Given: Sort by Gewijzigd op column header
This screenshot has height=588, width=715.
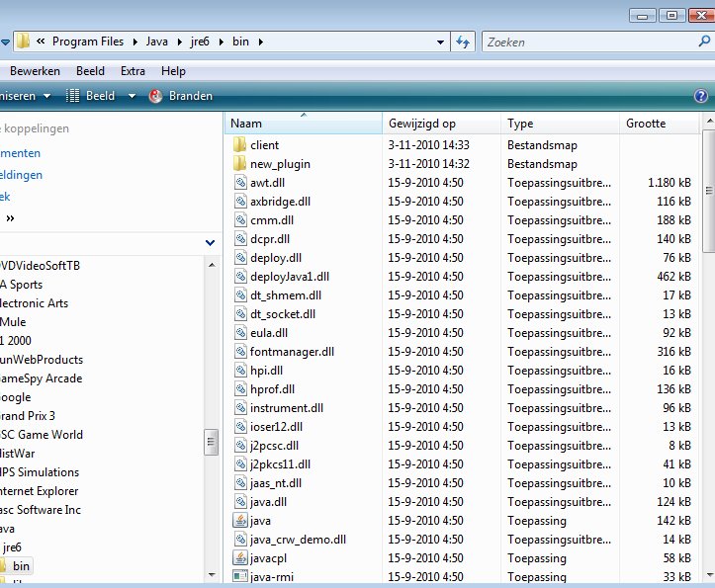Looking at the screenshot, I should (441, 124).
